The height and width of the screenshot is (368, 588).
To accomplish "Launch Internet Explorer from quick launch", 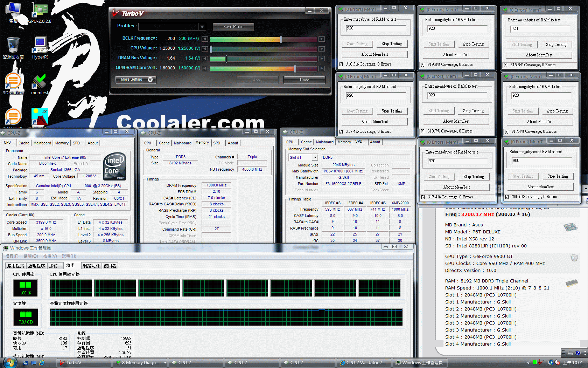I will (42, 363).
